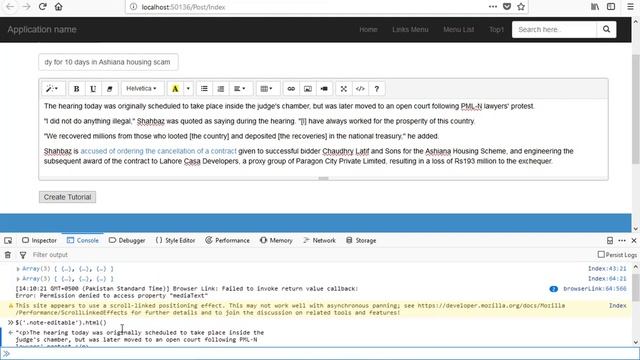The height and width of the screenshot is (360, 640).
Task: Open the color palette dropdown arrow
Action: pyautogui.click(x=188, y=89)
